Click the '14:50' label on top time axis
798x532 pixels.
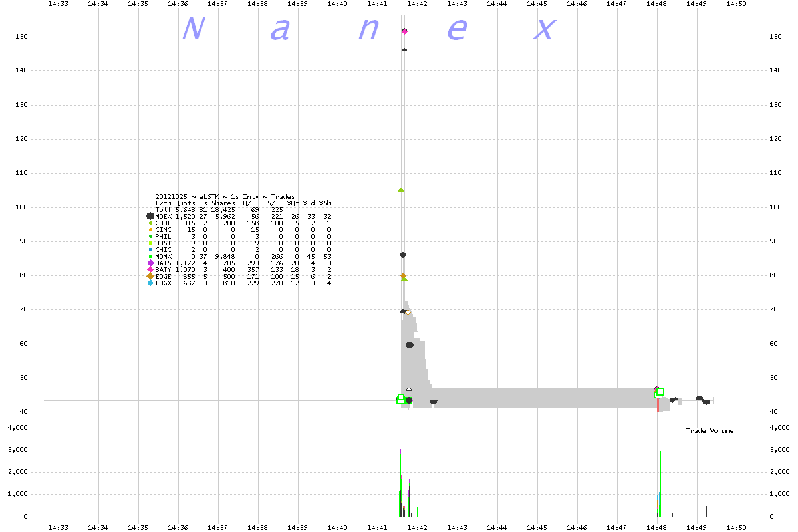pyautogui.click(x=737, y=4)
